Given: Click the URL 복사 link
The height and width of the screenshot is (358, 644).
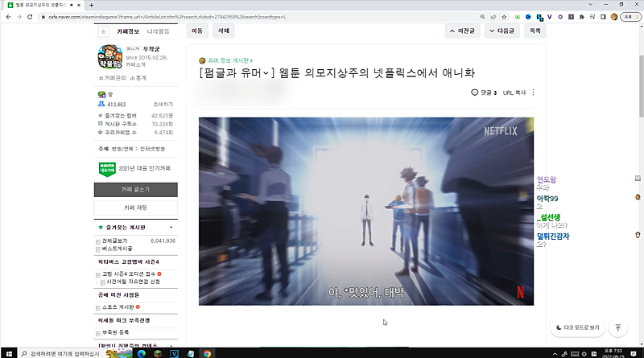Looking at the screenshot, I should tap(514, 93).
